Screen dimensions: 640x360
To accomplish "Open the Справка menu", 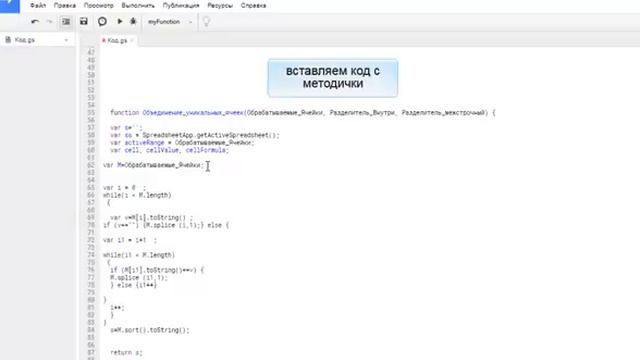I will tap(253, 6).
